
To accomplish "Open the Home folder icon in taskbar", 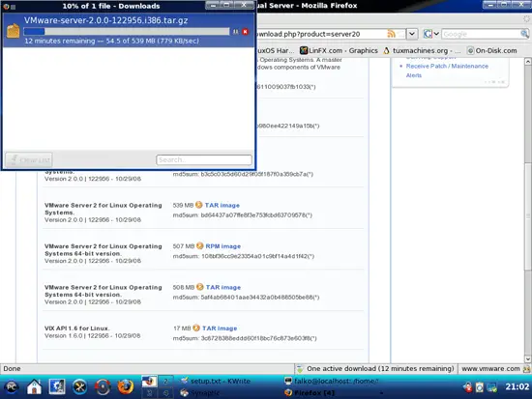I will [x=34, y=386].
